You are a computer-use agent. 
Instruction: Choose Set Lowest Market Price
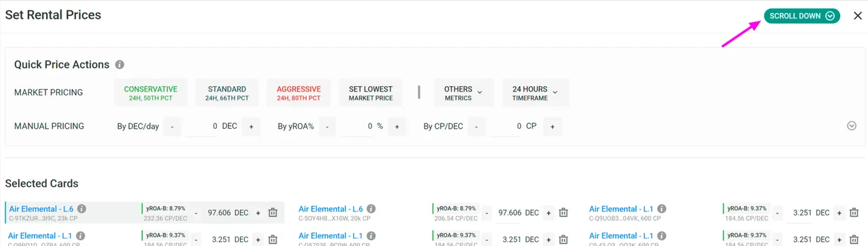coord(371,93)
